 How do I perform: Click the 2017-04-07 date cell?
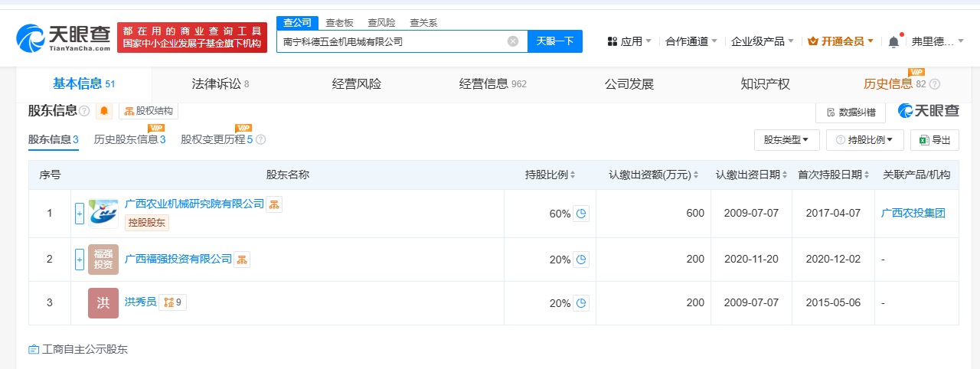tap(833, 214)
